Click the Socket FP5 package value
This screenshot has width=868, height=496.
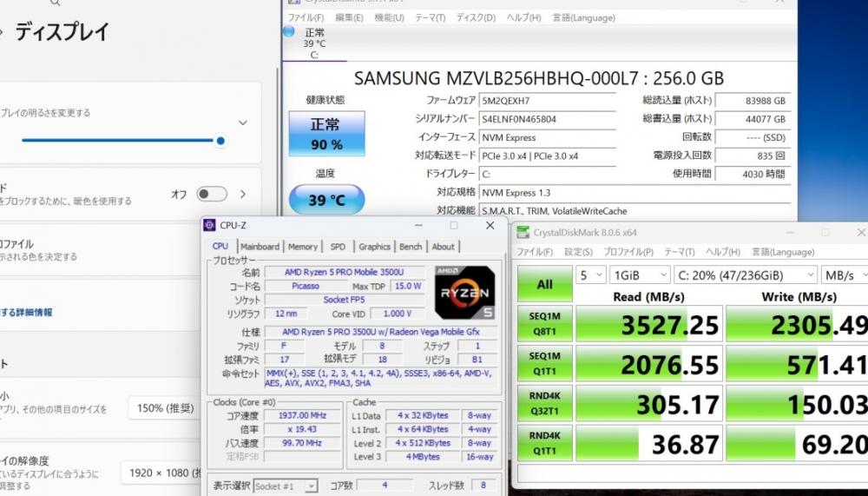tap(345, 300)
